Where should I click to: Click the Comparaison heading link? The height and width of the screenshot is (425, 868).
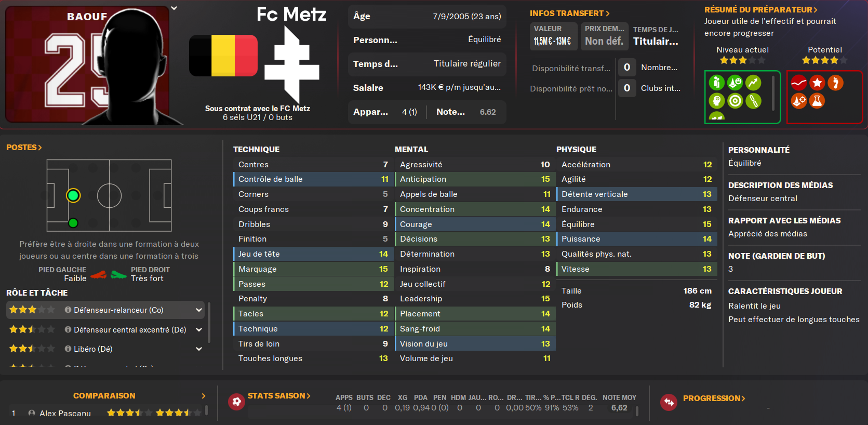pyautogui.click(x=104, y=396)
